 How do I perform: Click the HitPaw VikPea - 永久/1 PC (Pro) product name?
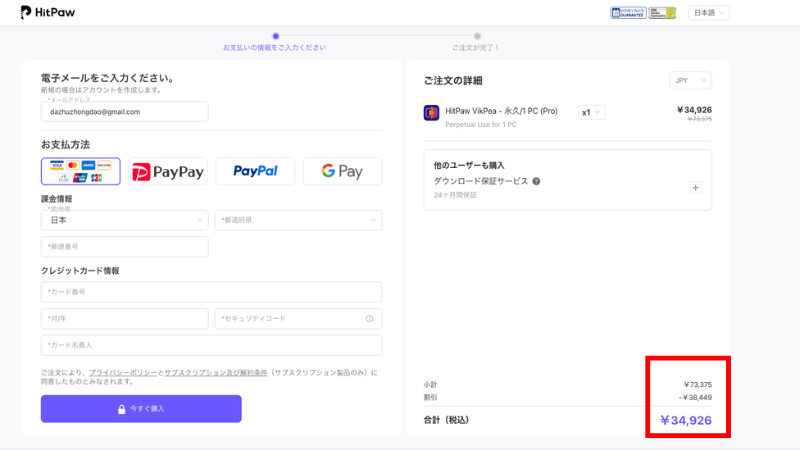(x=502, y=111)
